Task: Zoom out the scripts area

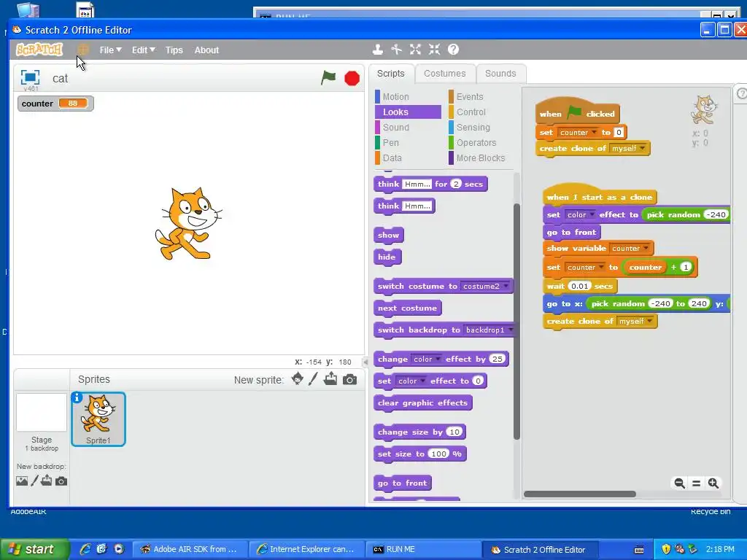Action: tap(679, 483)
